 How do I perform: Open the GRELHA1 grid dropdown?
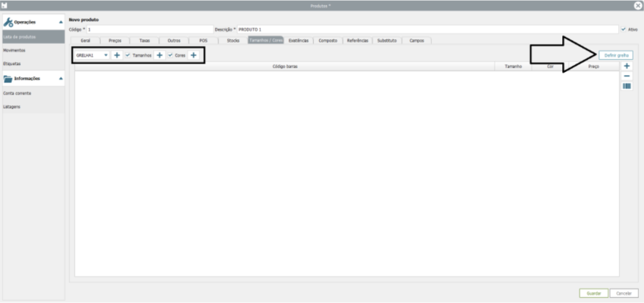pyautogui.click(x=105, y=55)
